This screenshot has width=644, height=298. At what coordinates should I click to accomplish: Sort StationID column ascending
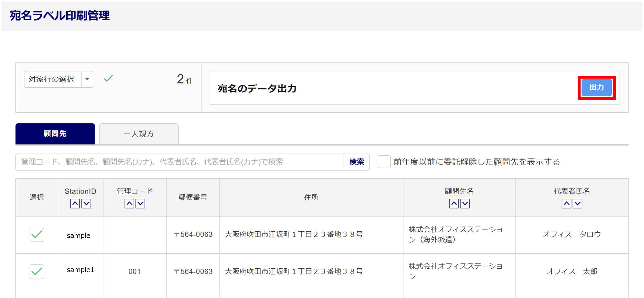(75, 204)
